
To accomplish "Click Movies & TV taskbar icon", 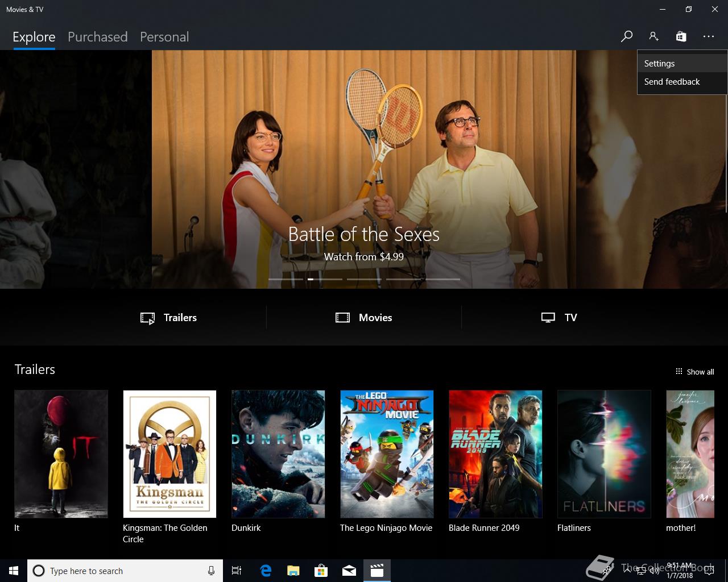I will coord(377,571).
